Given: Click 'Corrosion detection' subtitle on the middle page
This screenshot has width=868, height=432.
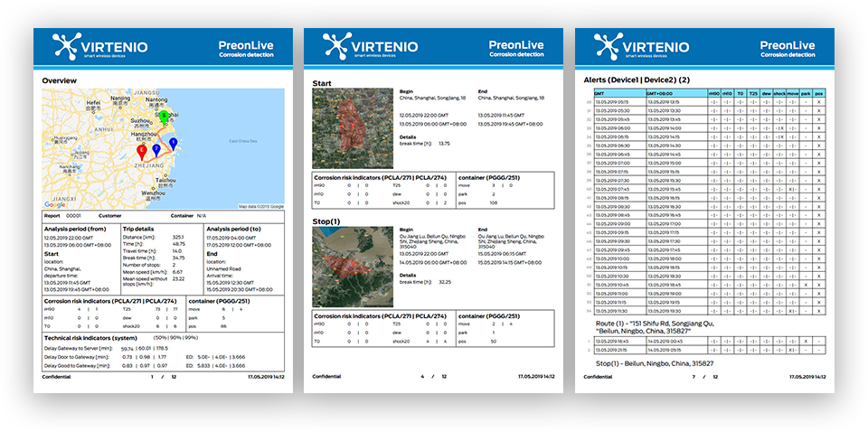Looking at the screenshot, I should point(516,54).
